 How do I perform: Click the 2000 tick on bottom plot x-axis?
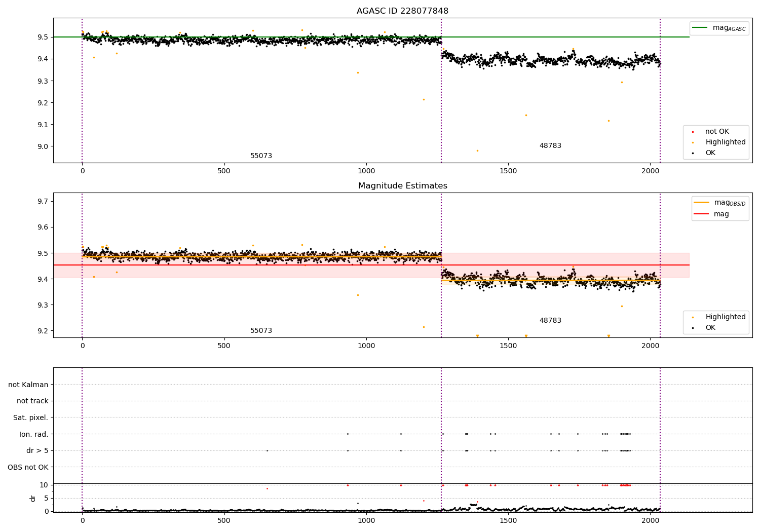pyautogui.click(x=651, y=521)
